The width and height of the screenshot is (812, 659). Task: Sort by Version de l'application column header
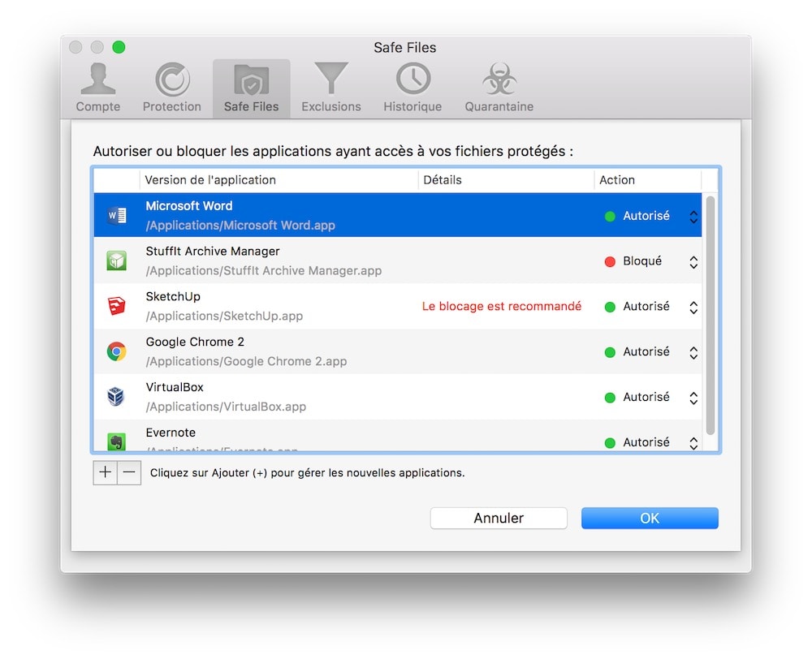tap(279, 180)
